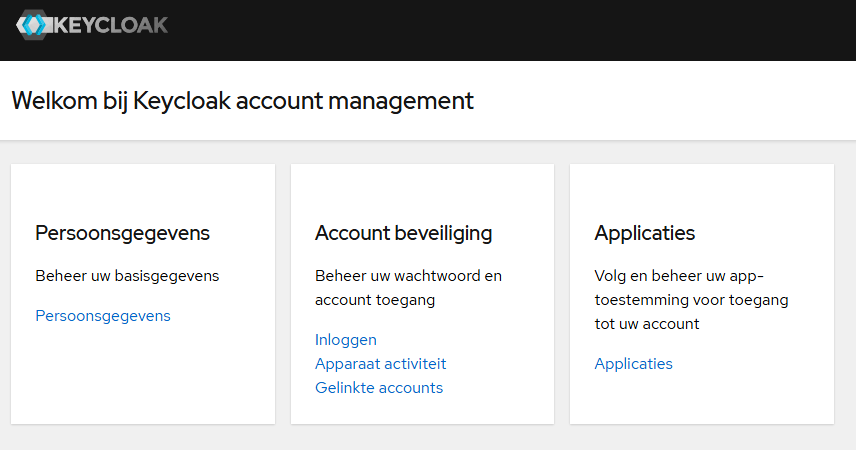Click the Beheer uw wachtwoord description text
Screen dimensions: 856x450
[408, 288]
